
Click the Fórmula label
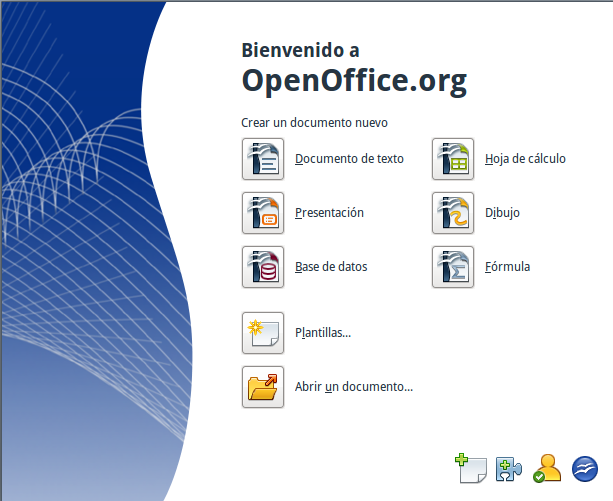507,267
